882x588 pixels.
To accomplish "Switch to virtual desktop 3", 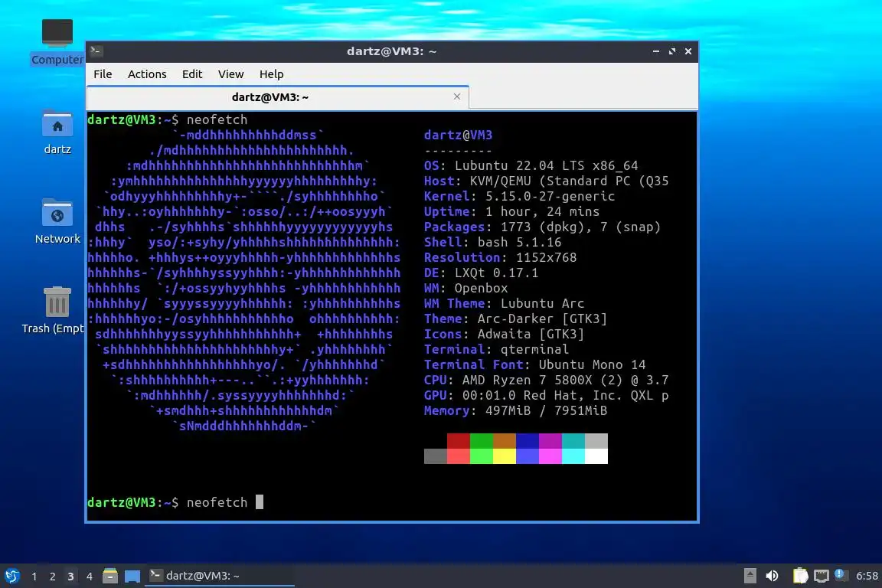I will click(70, 577).
